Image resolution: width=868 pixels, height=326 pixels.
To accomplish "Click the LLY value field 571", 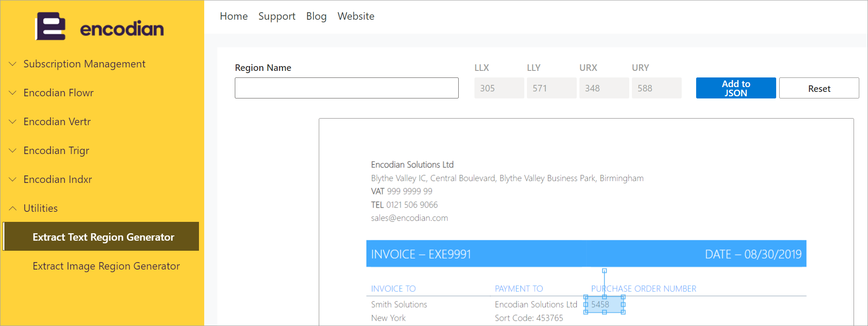I will pyautogui.click(x=552, y=88).
